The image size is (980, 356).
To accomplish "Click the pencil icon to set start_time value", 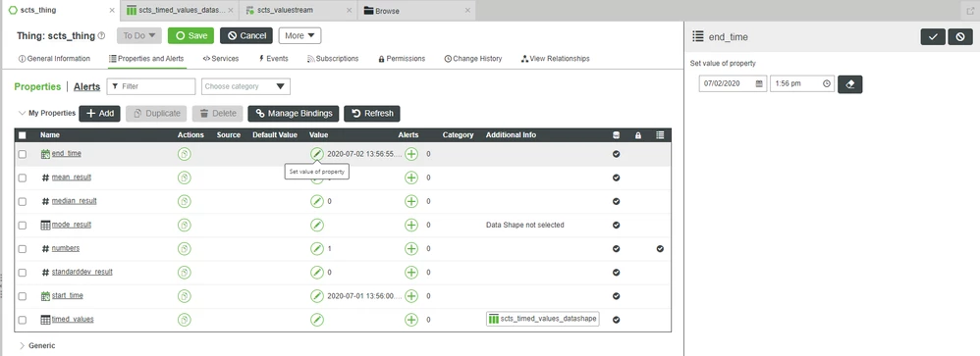I will (317, 296).
